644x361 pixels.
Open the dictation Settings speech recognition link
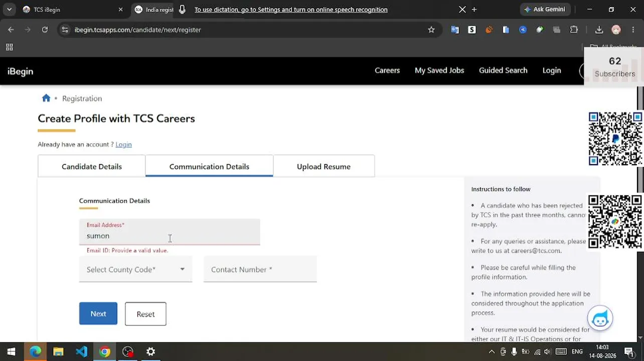pyautogui.click(x=291, y=10)
